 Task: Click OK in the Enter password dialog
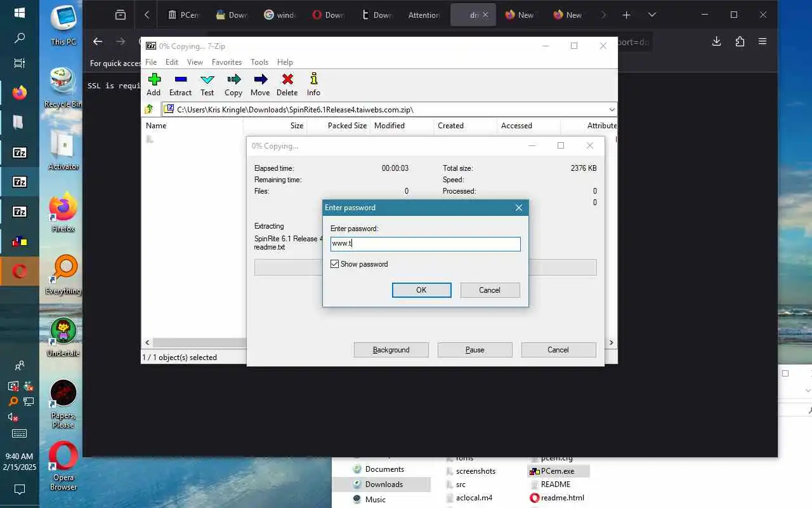421,290
